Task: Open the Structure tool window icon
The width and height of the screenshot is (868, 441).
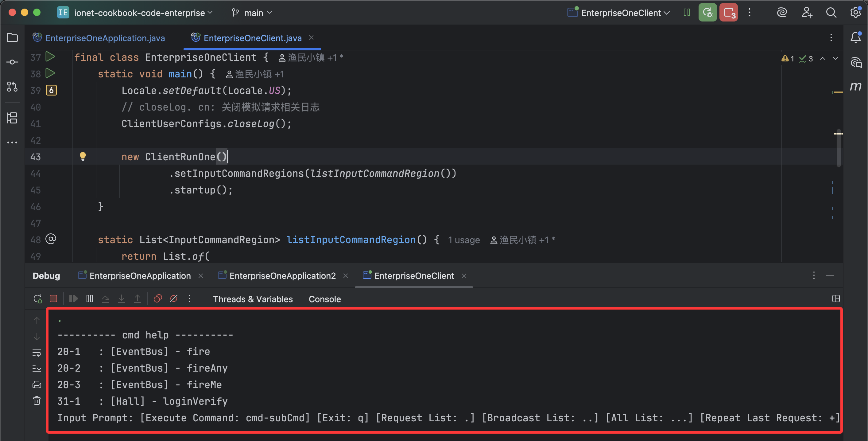Action: (x=12, y=118)
